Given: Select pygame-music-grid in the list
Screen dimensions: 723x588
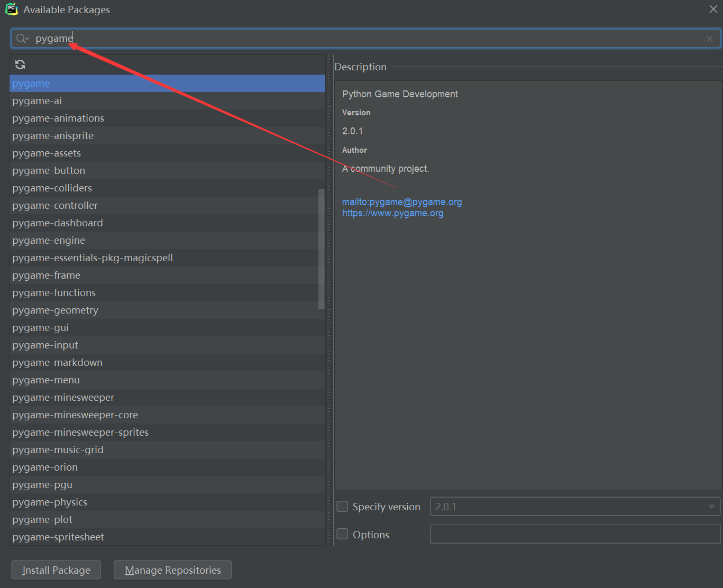Looking at the screenshot, I should (167, 449).
